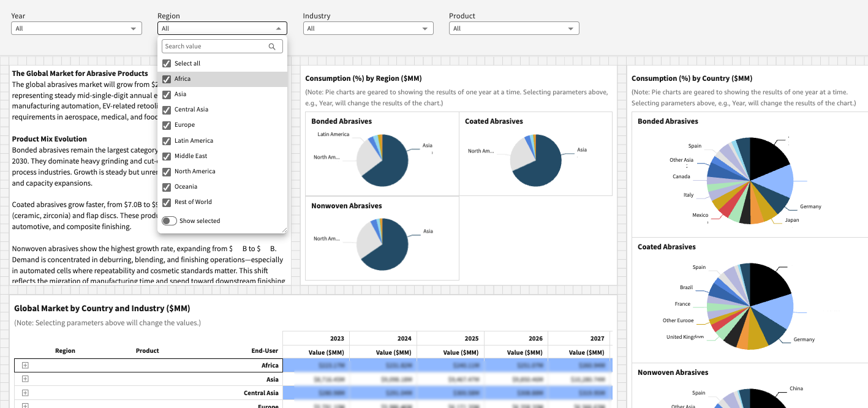Viewport: 868px width, 408px height.
Task: Click the End-User column header
Action: pyautogui.click(x=265, y=351)
